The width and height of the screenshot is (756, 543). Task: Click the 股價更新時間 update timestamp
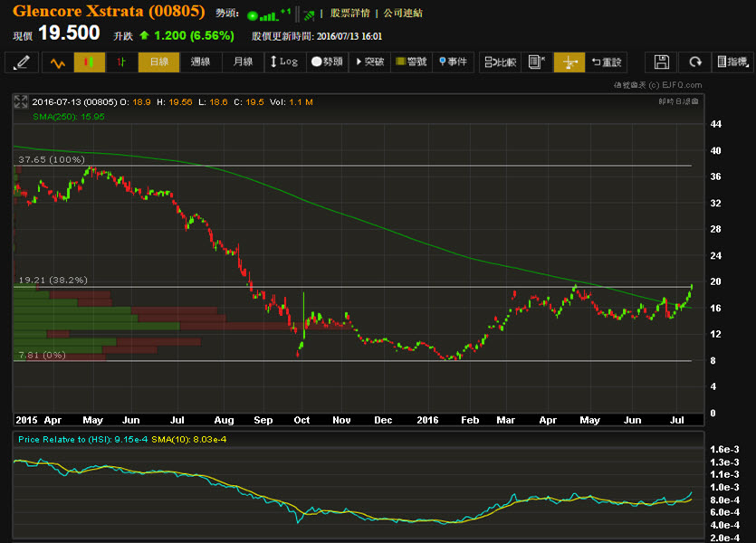tap(317, 36)
